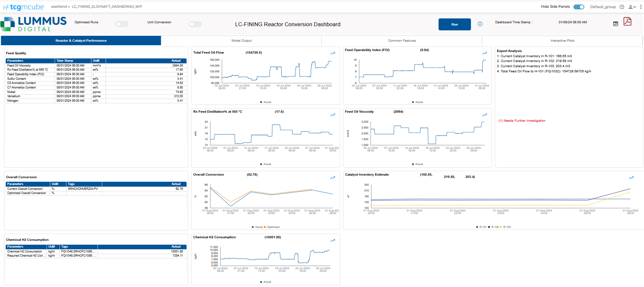Open the help question mark icon
This screenshot has width=644, height=287.
[x=622, y=7]
